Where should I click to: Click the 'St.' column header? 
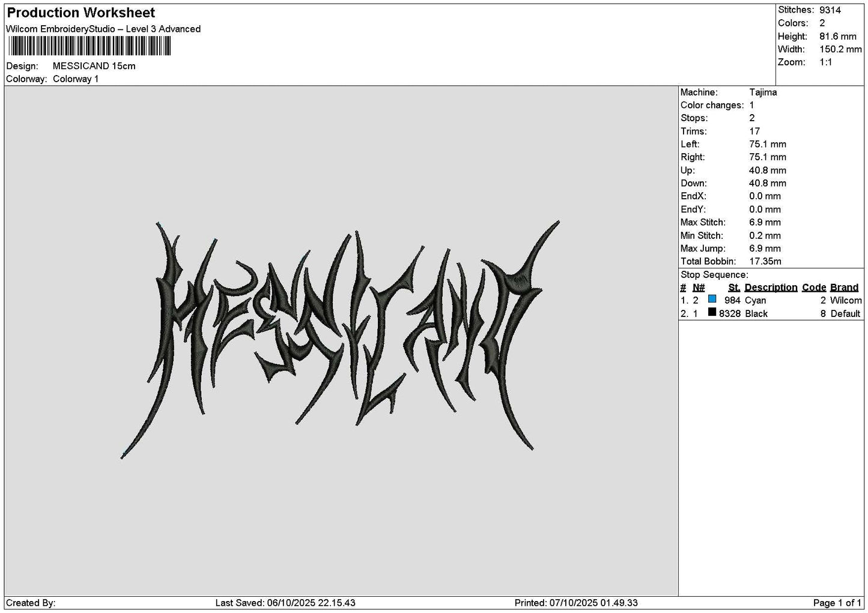click(x=734, y=288)
